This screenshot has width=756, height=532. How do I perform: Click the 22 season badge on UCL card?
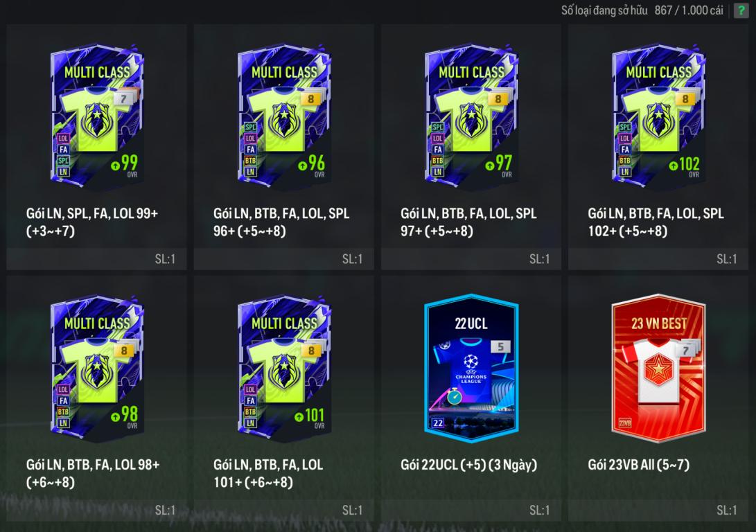coord(438,423)
